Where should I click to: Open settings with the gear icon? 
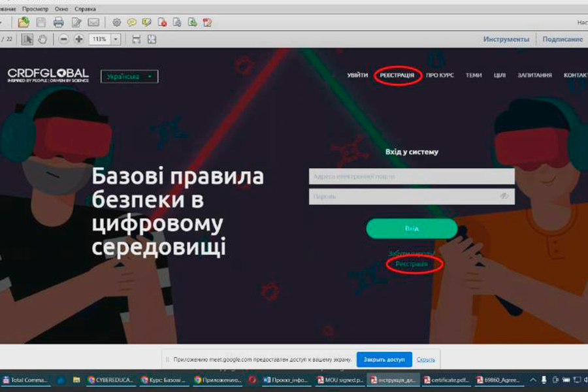[117, 22]
